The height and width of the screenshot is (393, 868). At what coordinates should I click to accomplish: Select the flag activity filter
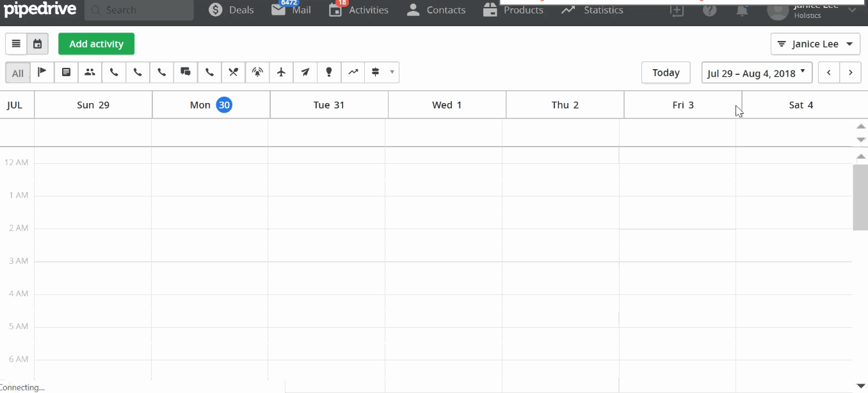click(x=42, y=72)
